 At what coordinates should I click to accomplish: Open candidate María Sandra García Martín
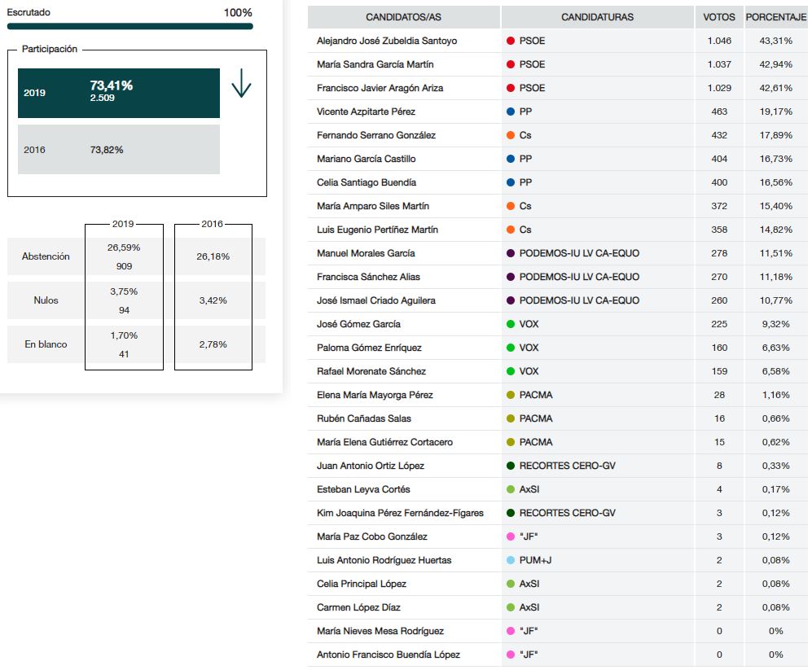[x=375, y=64]
